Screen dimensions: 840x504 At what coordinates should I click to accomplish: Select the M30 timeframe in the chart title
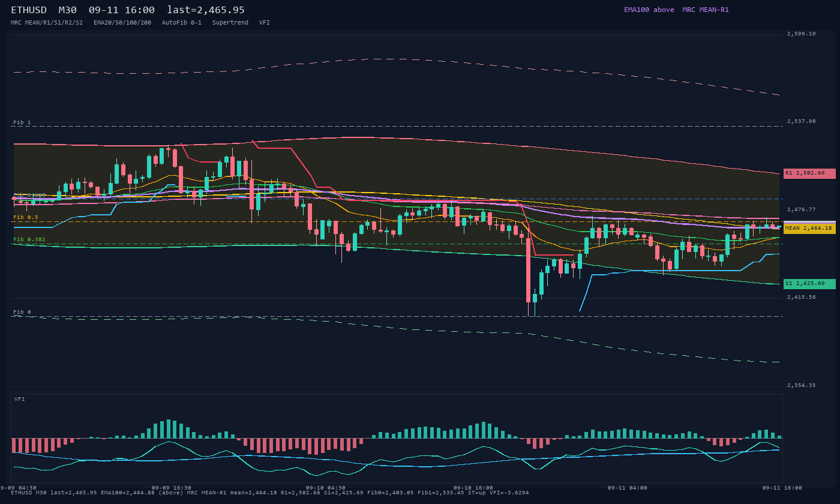[68, 10]
